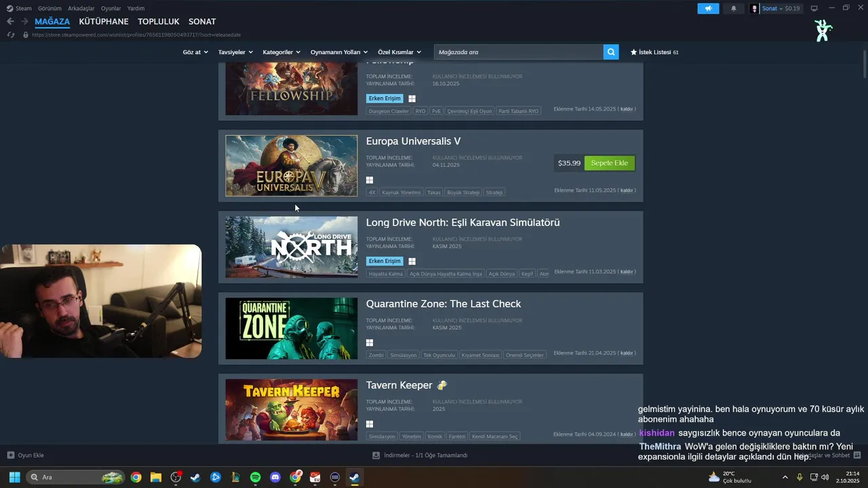Click the Büyük Strateji tag on Europa Universalis
Screen dimensions: 868x488
pyautogui.click(x=463, y=192)
